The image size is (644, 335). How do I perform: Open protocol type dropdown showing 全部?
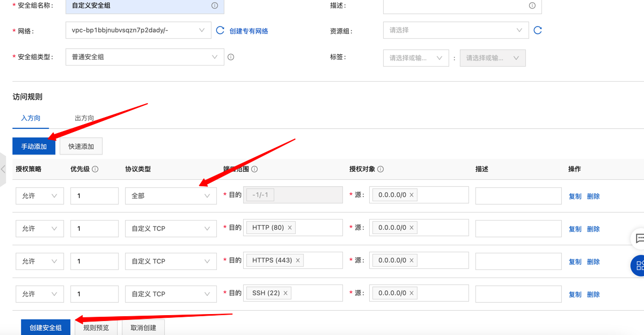point(171,196)
